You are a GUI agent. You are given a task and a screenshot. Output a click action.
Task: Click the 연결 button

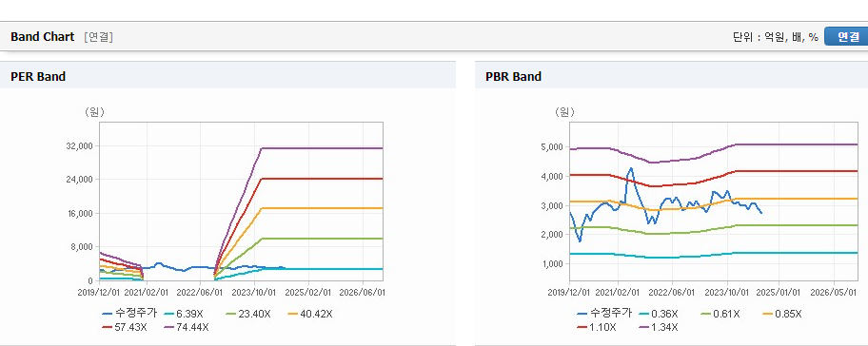(846, 37)
